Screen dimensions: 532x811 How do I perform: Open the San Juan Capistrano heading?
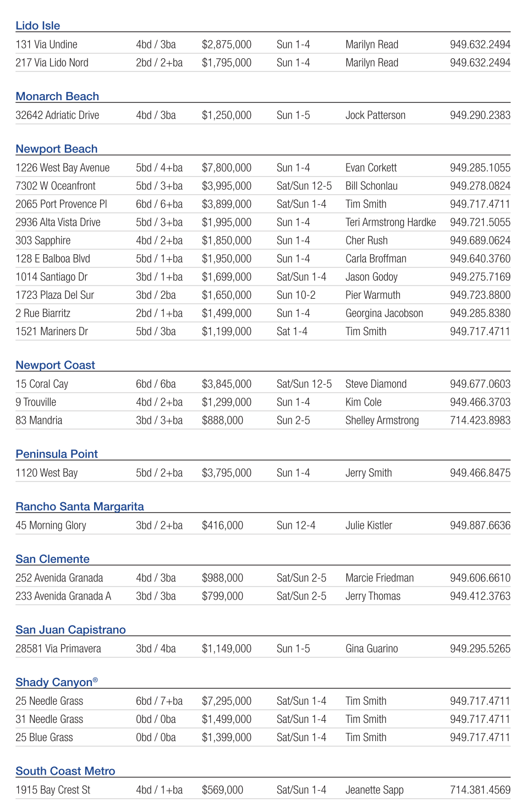pyautogui.click(x=70, y=630)
